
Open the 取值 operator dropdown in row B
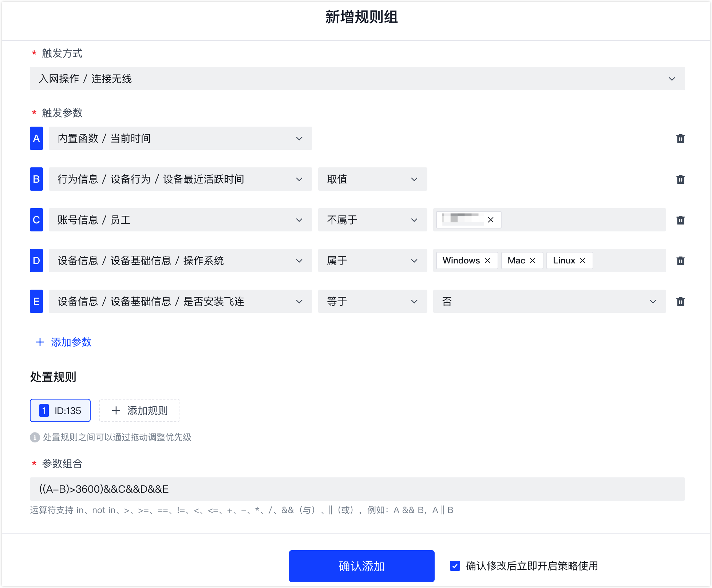tap(372, 179)
